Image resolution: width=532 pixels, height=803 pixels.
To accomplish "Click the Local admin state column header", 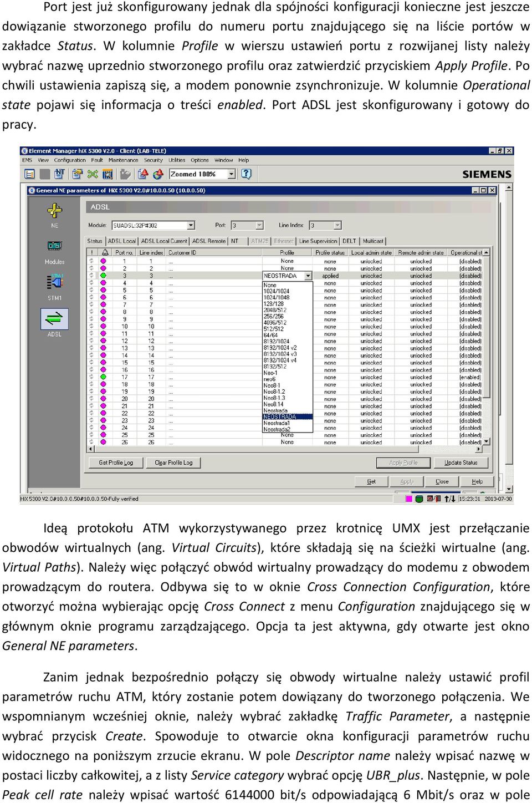I will pos(371,252).
